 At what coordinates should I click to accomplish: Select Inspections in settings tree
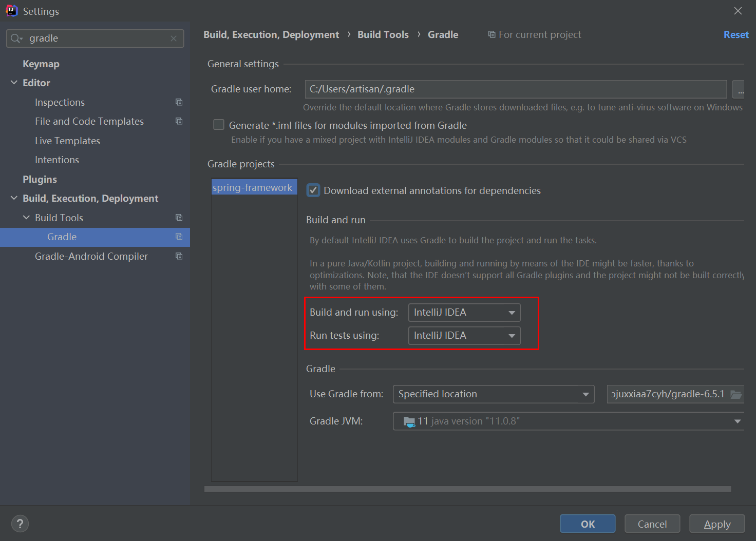[60, 102]
